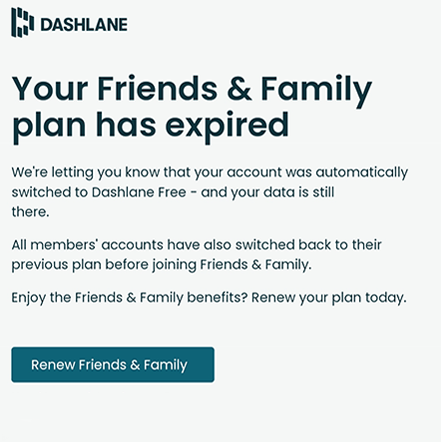Click the 'We're letting you know' paragraph
The height and width of the screenshot is (442, 441).
coord(210,192)
